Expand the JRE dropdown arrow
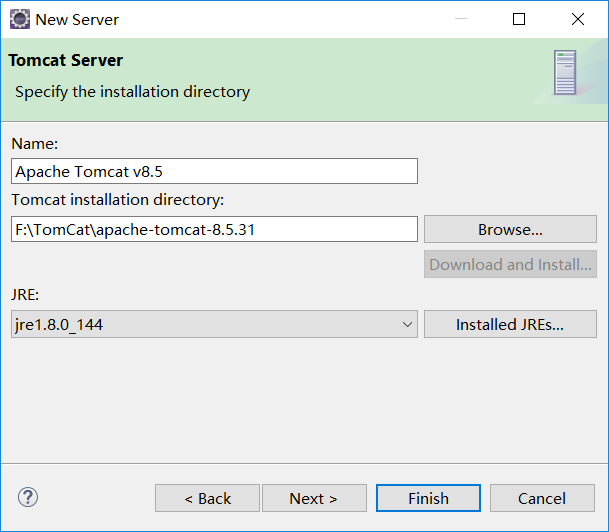Screen dimensions: 609x532 (407, 324)
